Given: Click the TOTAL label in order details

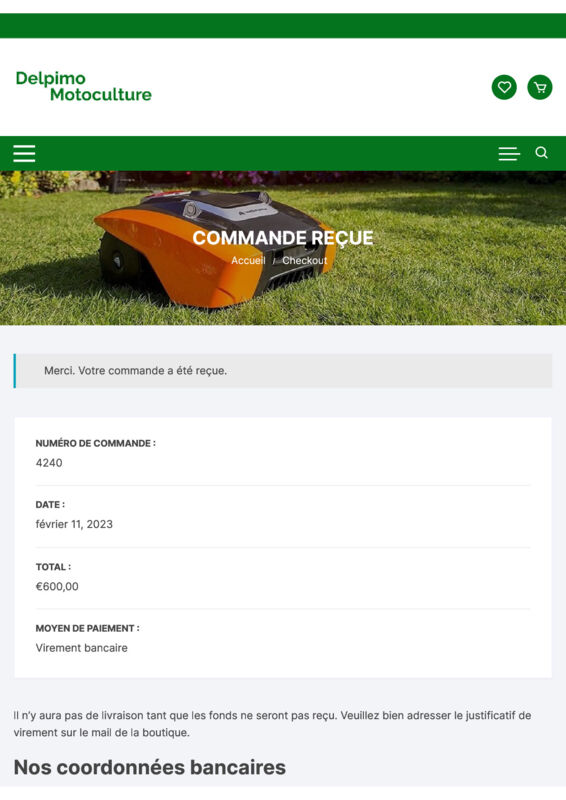Looking at the screenshot, I should (53, 567).
